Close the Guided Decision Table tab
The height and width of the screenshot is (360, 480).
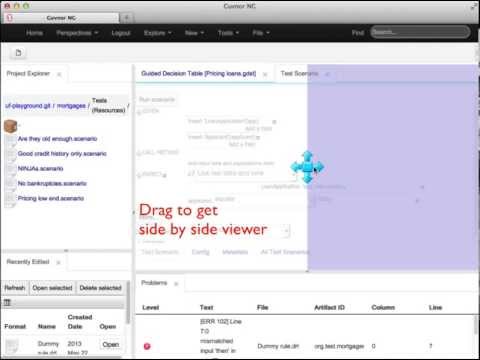point(265,74)
